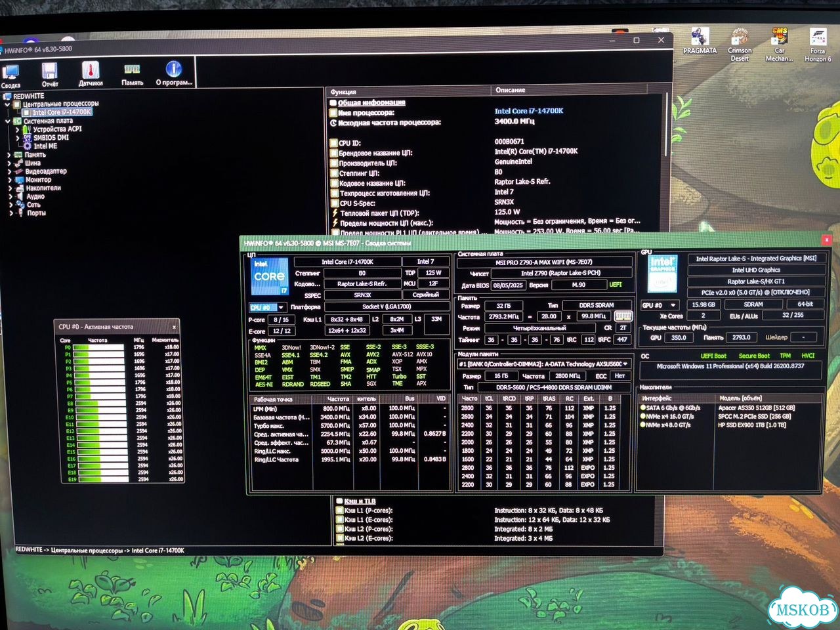Expand the SMBIOS DMI node
This screenshot has height=630, width=840.
(18, 138)
